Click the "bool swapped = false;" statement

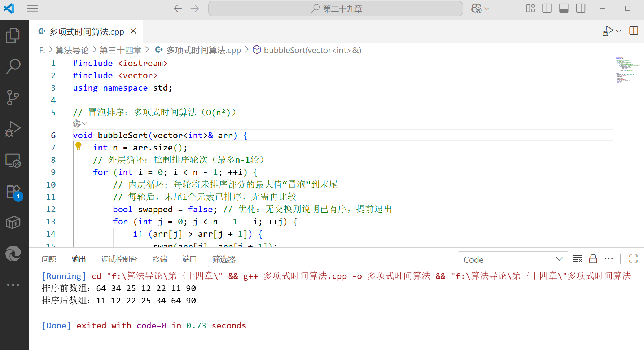pyautogui.click(x=165, y=210)
